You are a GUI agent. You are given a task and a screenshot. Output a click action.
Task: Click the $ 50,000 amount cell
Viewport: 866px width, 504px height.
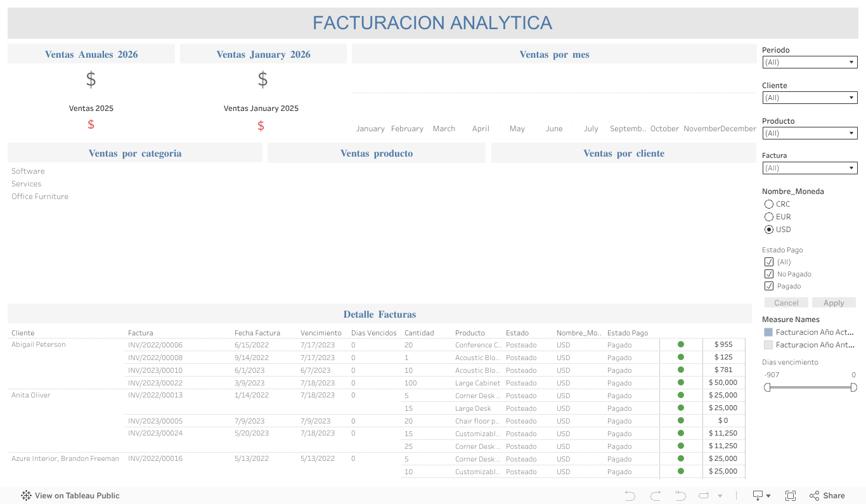[x=723, y=383]
